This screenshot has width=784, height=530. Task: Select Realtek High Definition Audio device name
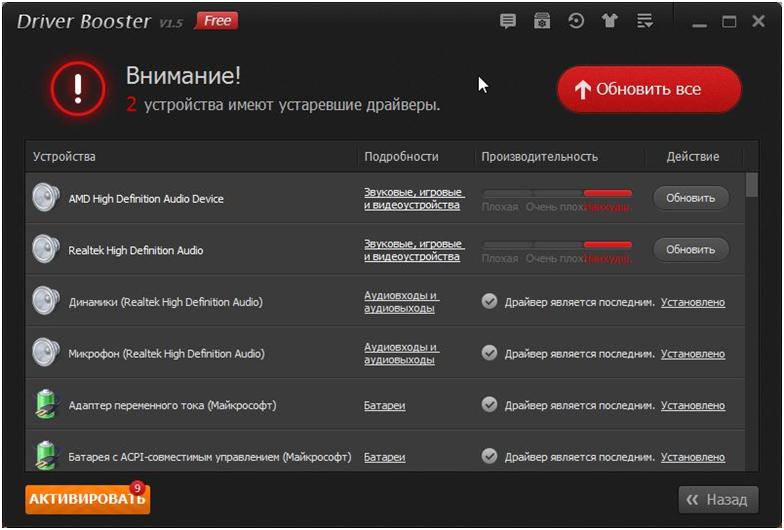pyautogui.click(x=136, y=250)
